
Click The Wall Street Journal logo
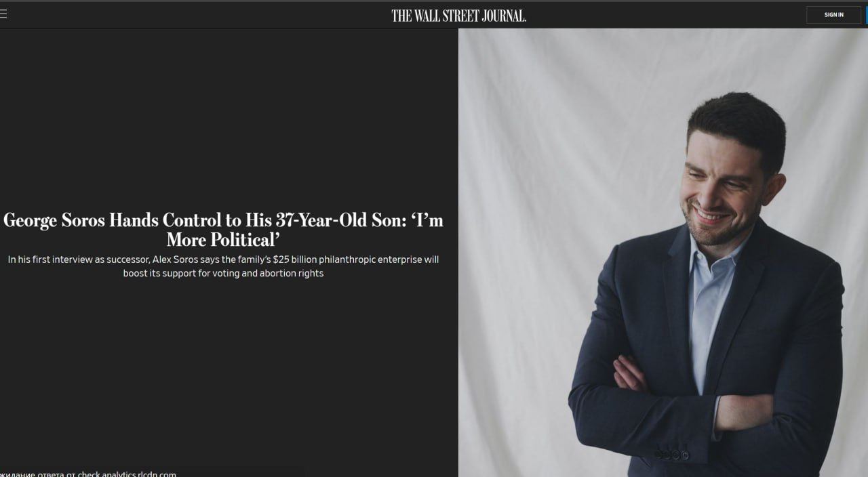(459, 16)
